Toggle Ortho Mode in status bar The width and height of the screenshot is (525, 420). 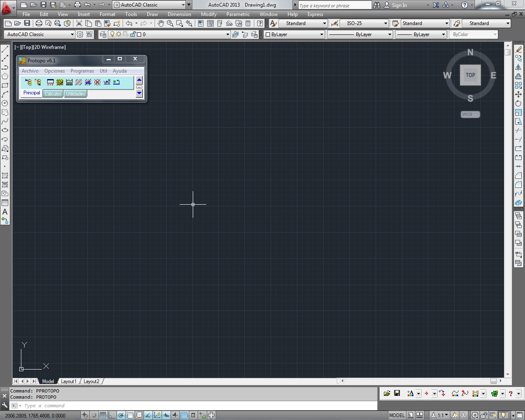(112, 415)
